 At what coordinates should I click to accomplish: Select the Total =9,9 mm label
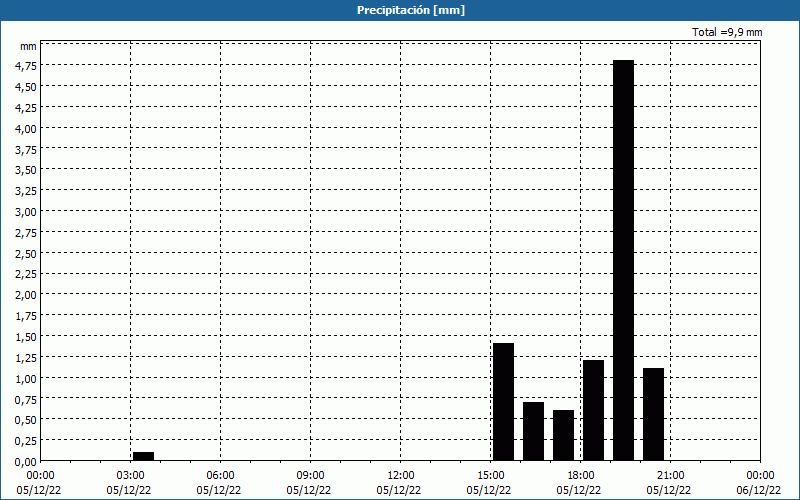click(x=727, y=32)
